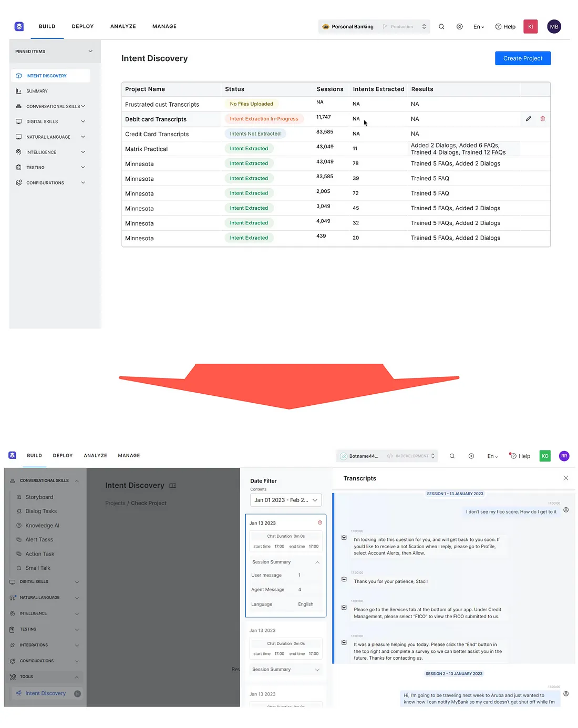Open the Projects breadcrumb link
This screenshot has width=578, height=728.
(115, 503)
